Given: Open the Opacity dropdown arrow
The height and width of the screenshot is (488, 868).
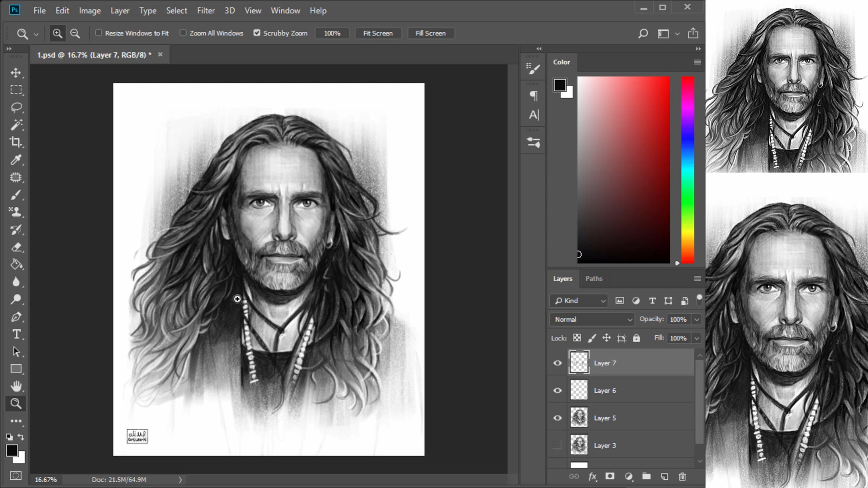Looking at the screenshot, I should [x=697, y=319].
